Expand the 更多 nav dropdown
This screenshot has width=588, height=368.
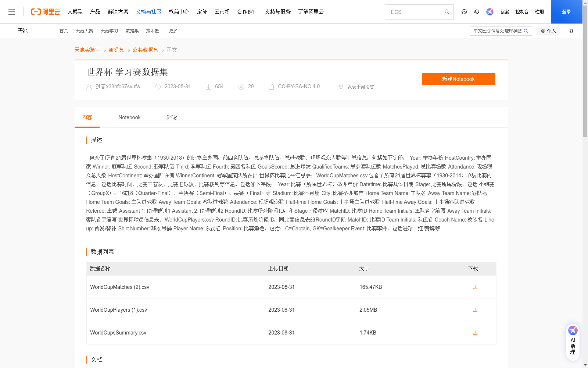(x=173, y=31)
